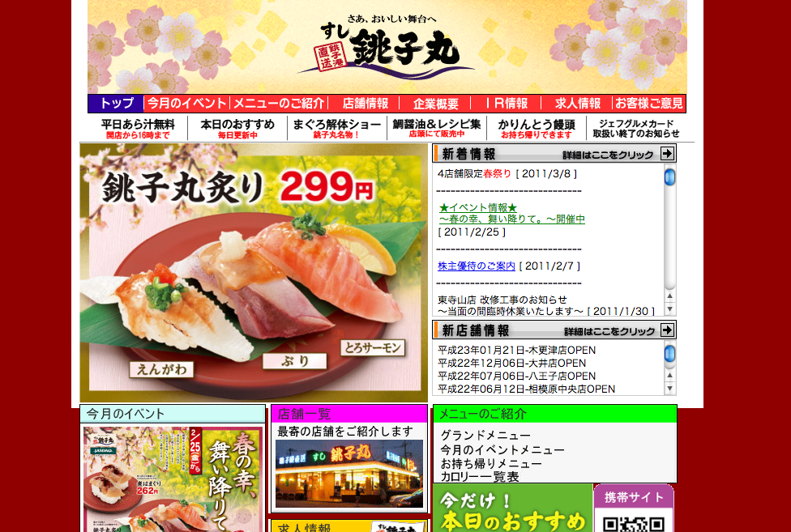Click the down arrow of the news scrollbar

[669, 309]
